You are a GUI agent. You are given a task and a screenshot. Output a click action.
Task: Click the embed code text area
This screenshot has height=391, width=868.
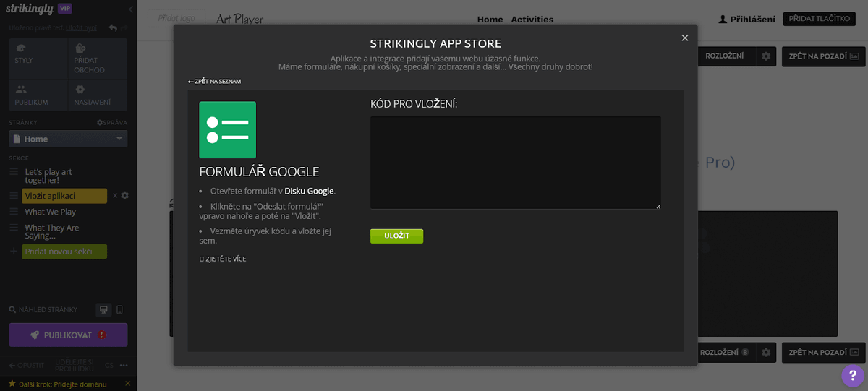pos(515,163)
